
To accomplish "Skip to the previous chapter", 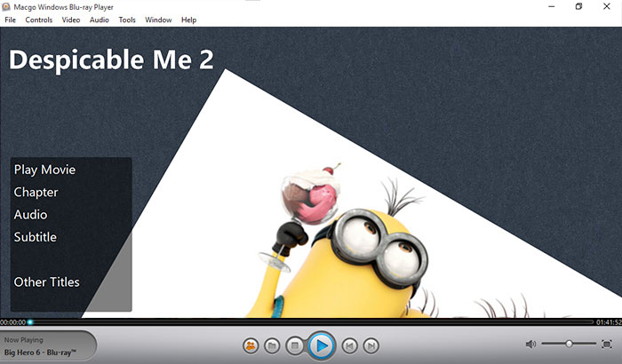I will pyautogui.click(x=349, y=346).
